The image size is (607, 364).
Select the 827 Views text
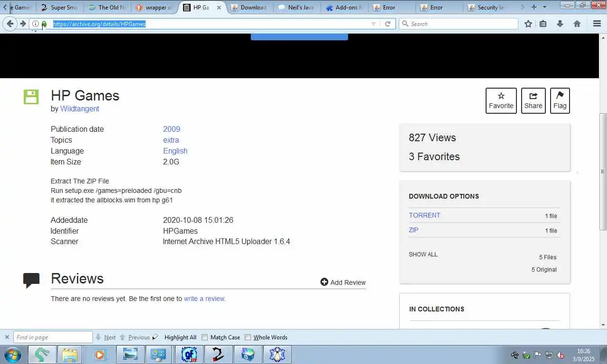[x=432, y=137]
